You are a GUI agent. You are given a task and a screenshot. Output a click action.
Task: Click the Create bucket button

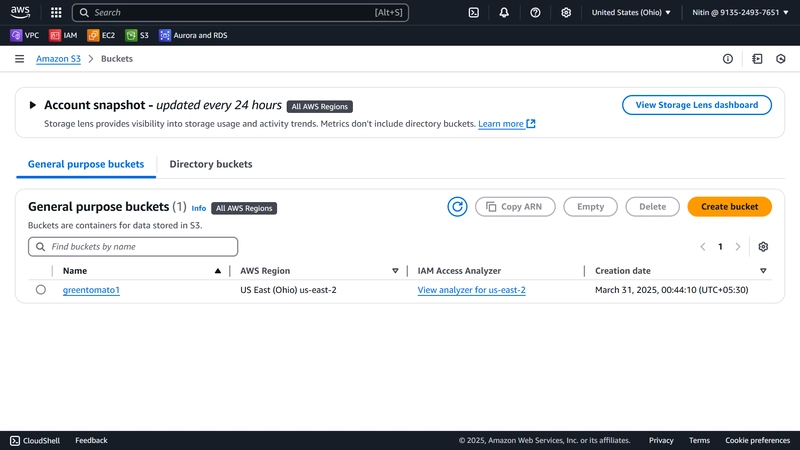pos(729,207)
